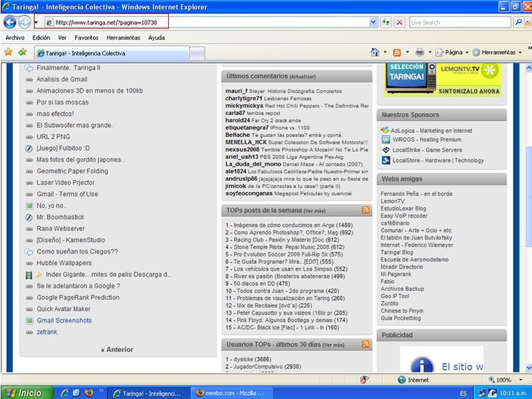The width and height of the screenshot is (532, 399).
Task: Click the Firefox quick launch icon
Action: (89, 393)
